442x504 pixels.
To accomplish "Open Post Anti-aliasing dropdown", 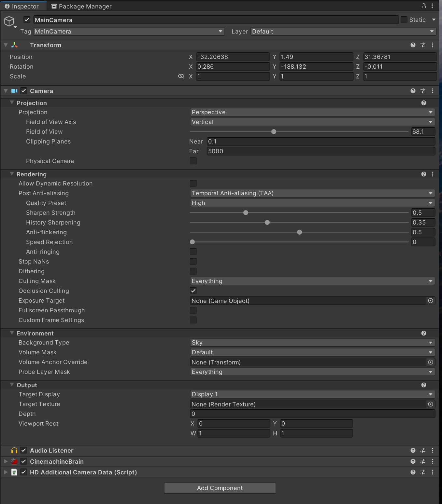I will click(x=312, y=193).
